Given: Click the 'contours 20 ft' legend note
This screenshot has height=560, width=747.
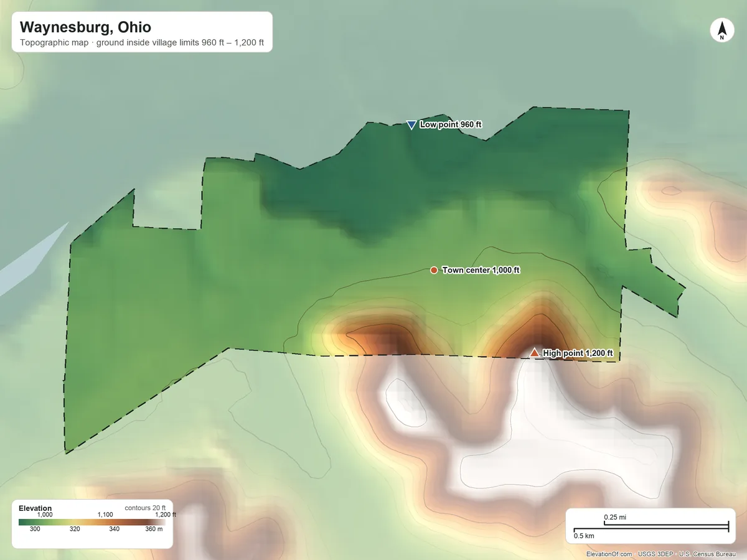Looking at the screenshot, I should pos(145,508).
